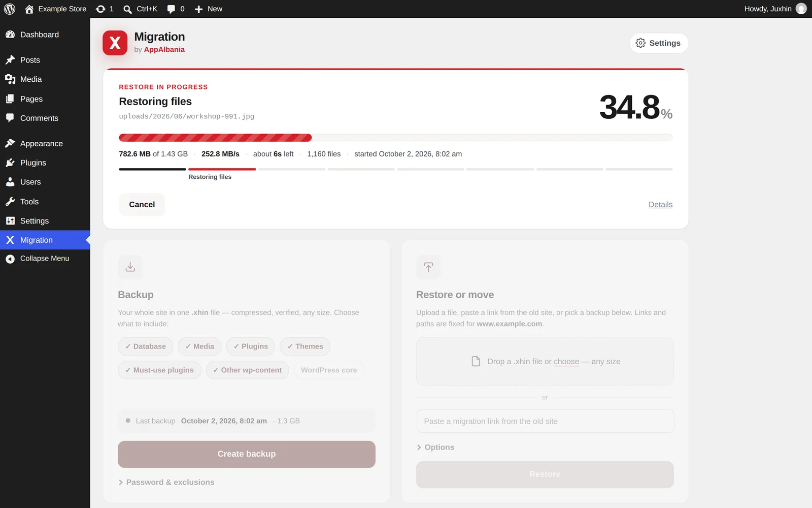Image resolution: width=812 pixels, height=508 pixels.
Task: Click the red Migration X logo
Action: (x=115, y=43)
